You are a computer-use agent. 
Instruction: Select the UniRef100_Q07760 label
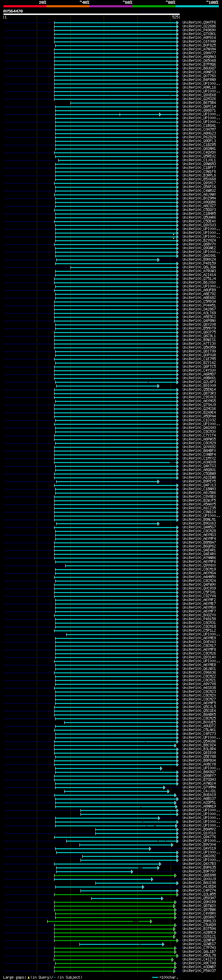(199, 76)
